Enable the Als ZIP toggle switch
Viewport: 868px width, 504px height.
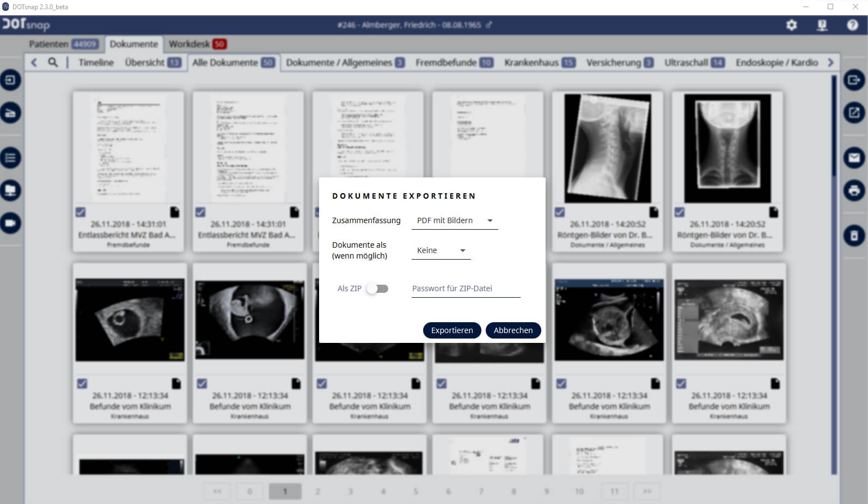pyautogui.click(x=377, y=288)
